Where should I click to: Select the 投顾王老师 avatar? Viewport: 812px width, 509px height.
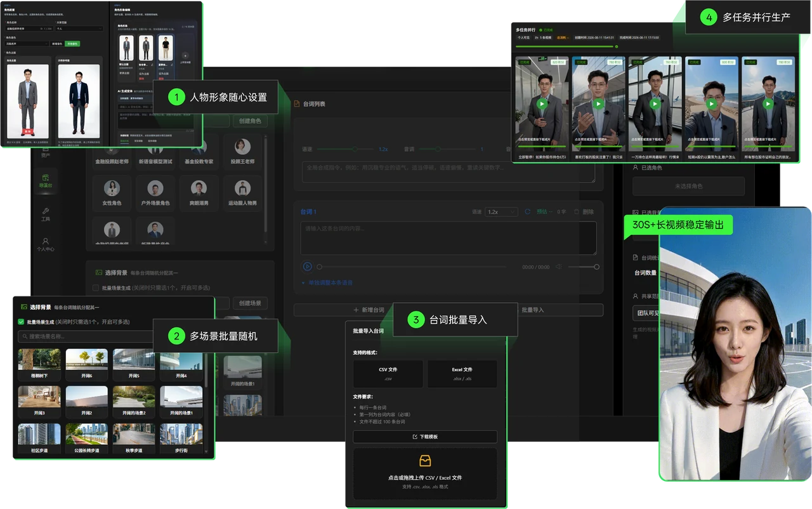[242, 147]
